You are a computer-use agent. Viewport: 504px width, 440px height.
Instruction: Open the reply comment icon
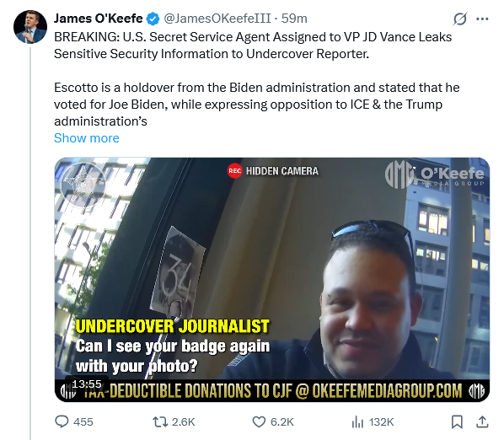[62, 421]
